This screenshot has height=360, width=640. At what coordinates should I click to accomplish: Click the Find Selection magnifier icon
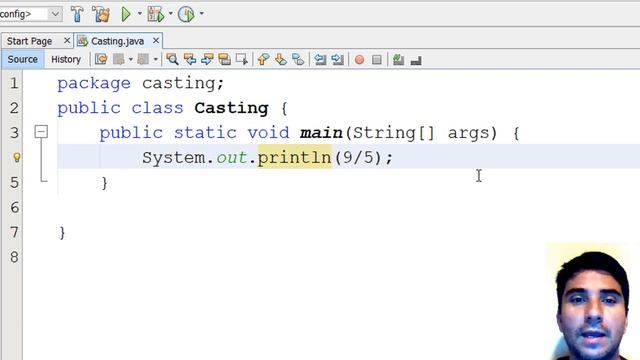pos(172,60)
